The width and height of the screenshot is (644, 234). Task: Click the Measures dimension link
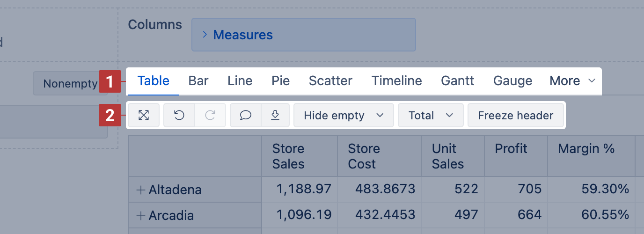tap(243, 35)
